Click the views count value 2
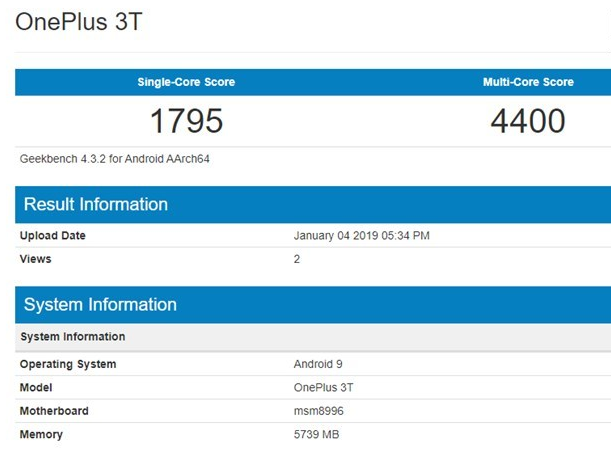 pos(297,259)
